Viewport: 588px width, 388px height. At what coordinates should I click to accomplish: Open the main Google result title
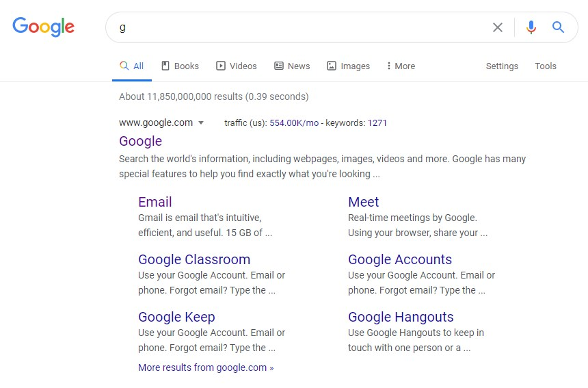141,141
